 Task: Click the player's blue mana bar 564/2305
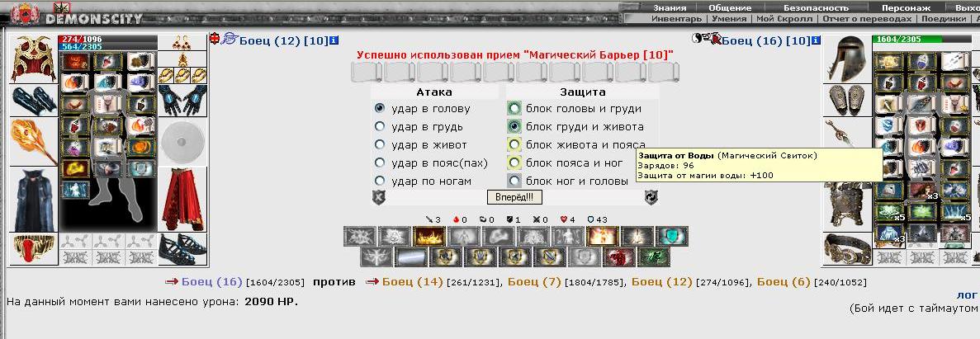(107, 46)
